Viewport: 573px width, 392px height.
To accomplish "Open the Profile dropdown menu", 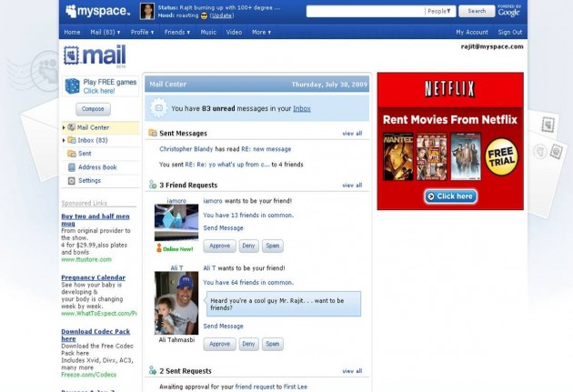I will tap(142, 32).
